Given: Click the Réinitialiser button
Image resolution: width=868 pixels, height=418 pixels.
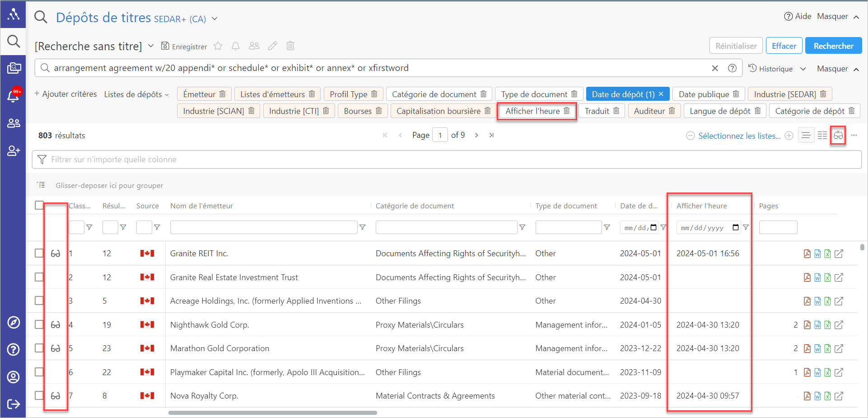Looking at the screenshot, I should (736, 46).
